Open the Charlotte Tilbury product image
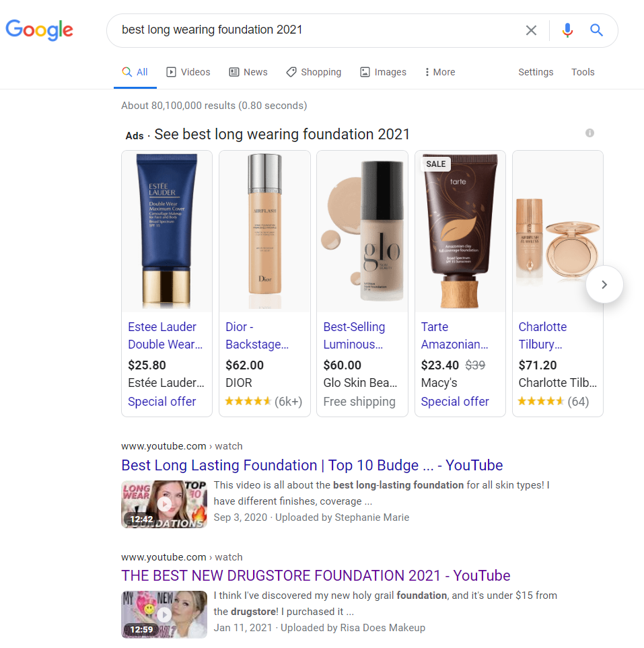Viewport: 644px width, 648px height. (x=558, y=231)
